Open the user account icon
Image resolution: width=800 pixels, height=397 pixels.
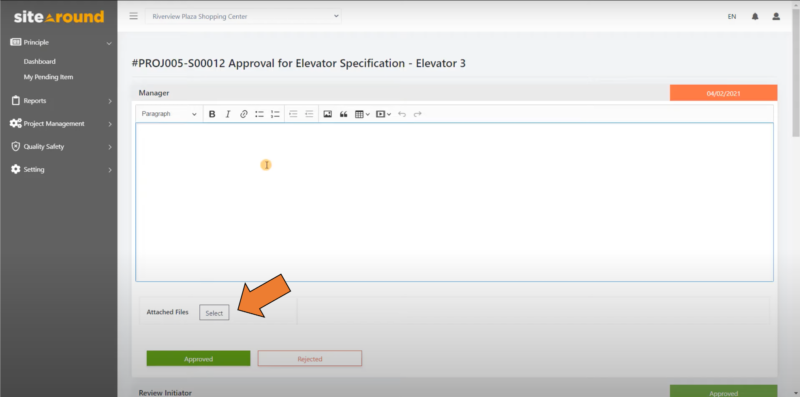(x=776, y=16)
